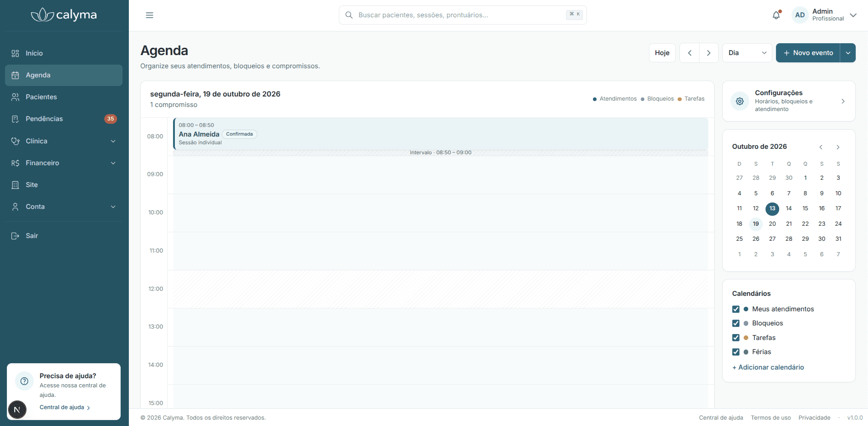This screenshot has height=426, width=868.
Task: Uncheck Meus atendimentos calendar
Action: 736,309
